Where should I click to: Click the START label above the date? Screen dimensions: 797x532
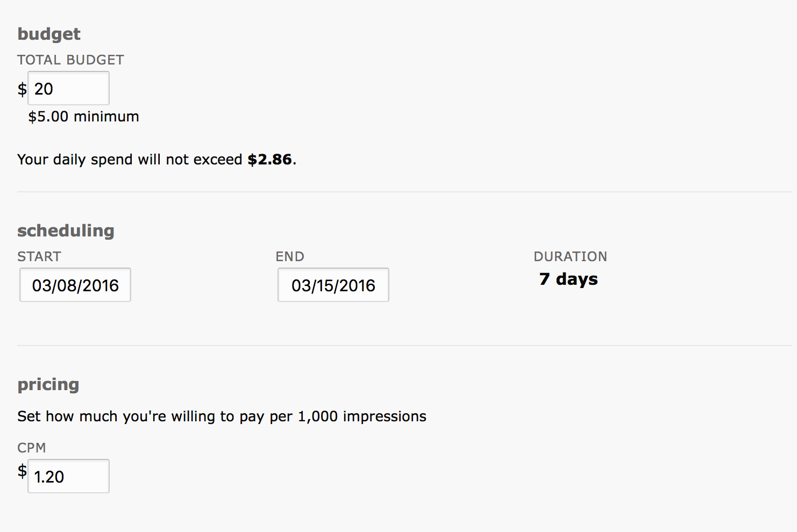[x=39, y=256]
